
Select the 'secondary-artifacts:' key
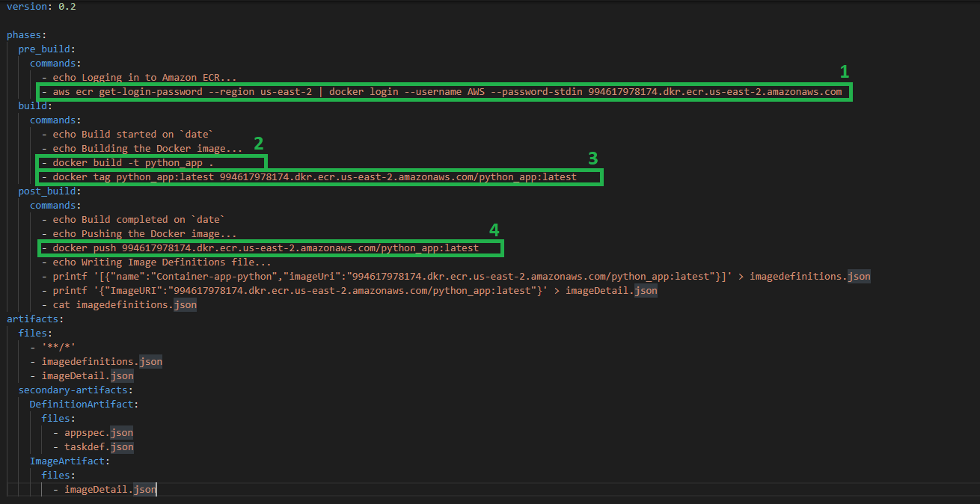coord(76,390)
